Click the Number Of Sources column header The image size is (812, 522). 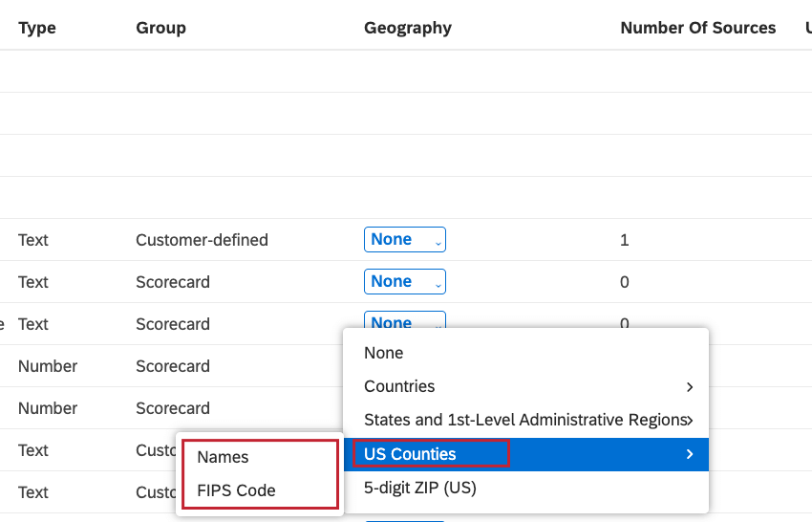[697, 28]
